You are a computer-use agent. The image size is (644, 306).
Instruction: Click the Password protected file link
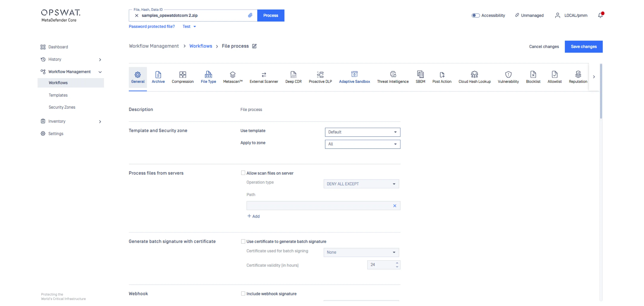[x=151, y=26]
